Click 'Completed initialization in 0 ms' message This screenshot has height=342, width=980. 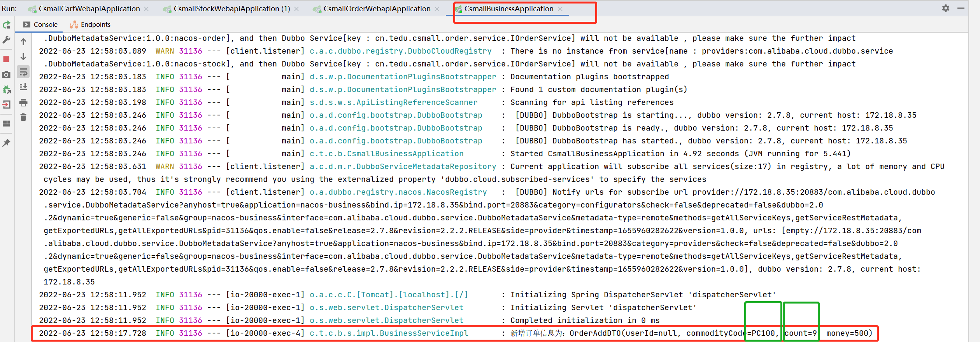[585, 320]
